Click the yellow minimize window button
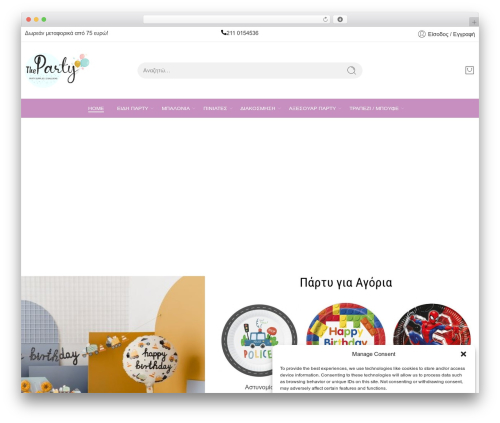The width and height of the screenshot is (500, 423). 36,19
